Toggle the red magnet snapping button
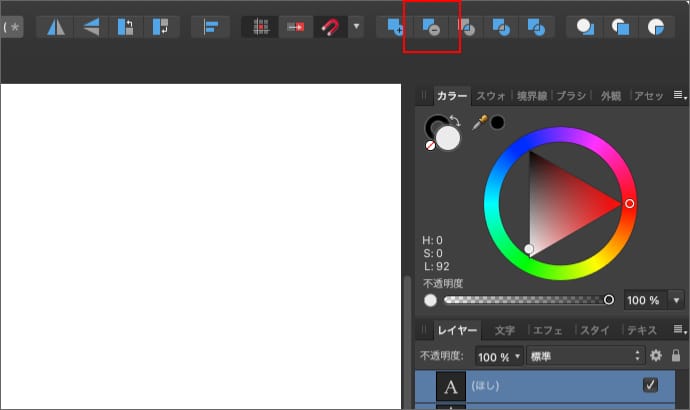Screen dimensions: 690x410 coord(328,27)
